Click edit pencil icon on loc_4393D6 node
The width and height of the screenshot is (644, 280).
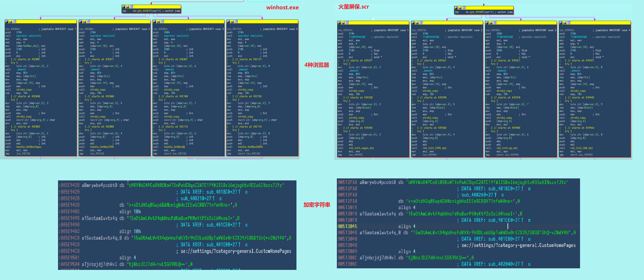pyautogui.click(x=491, y=23)
